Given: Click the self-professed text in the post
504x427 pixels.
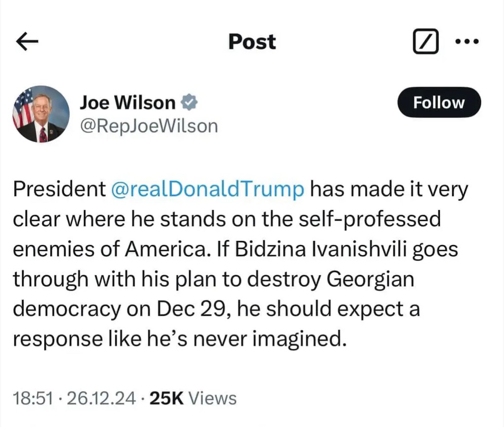Looking at the screenshot, I should 382,220.
